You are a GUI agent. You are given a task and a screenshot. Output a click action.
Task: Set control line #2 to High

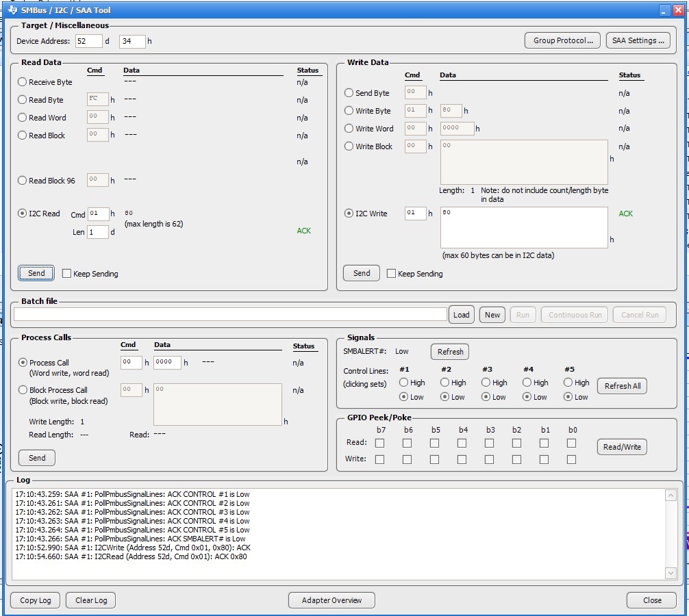444,383
